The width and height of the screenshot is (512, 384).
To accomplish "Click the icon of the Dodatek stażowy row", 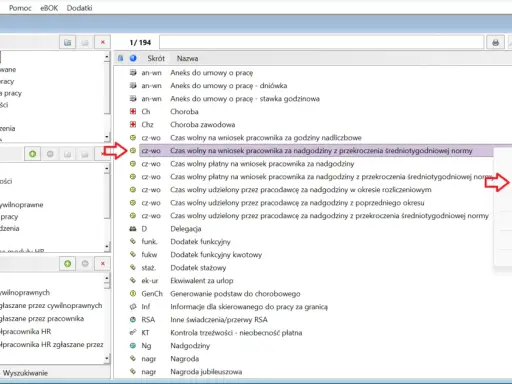I will (133, 267).
